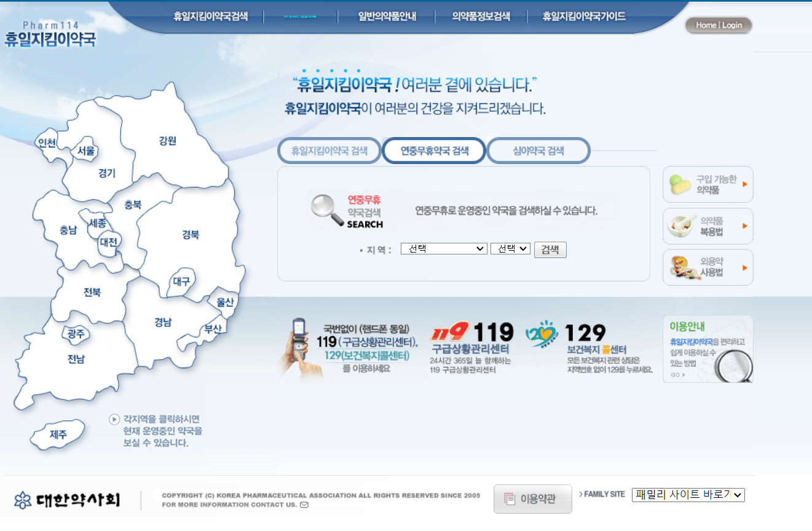Select 서울 on the map
This screenshot has width=812, height=531.
tap(86, 151)
